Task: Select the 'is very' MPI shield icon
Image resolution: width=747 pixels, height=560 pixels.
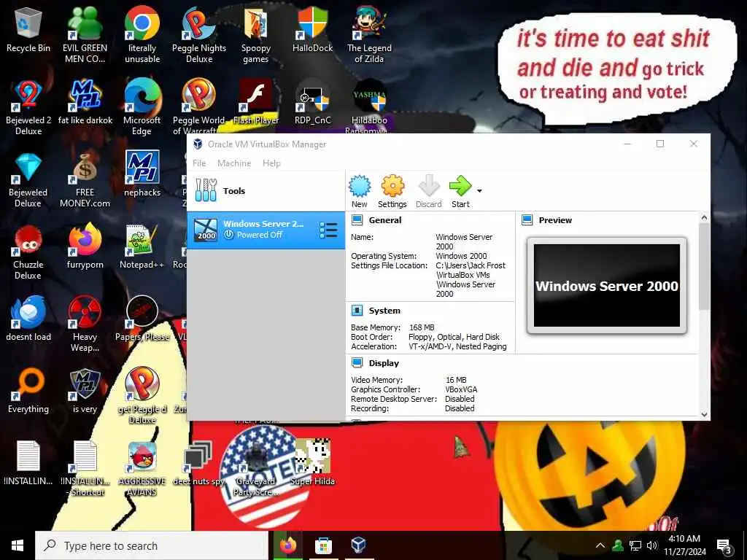Action: [x=85, y=392]
